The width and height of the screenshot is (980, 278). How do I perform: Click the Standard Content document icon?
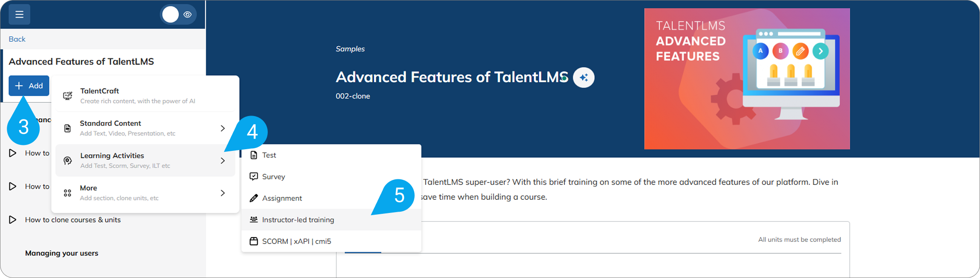(x=67, y=128)
